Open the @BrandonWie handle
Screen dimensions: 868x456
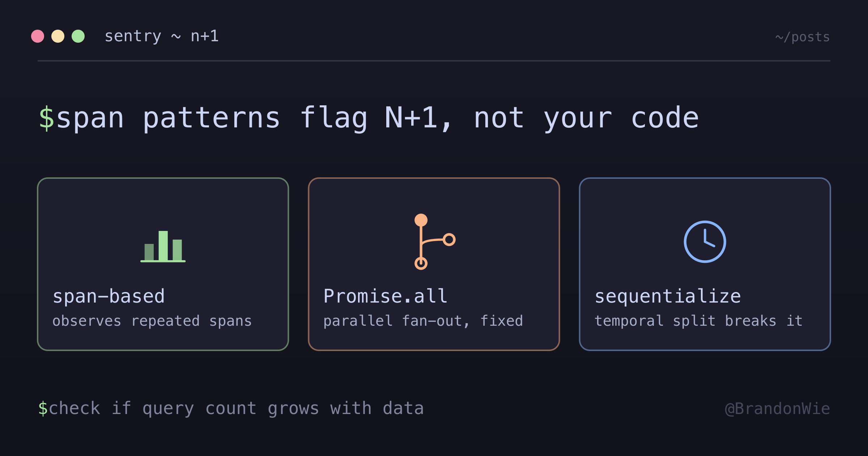pos(778,409)
